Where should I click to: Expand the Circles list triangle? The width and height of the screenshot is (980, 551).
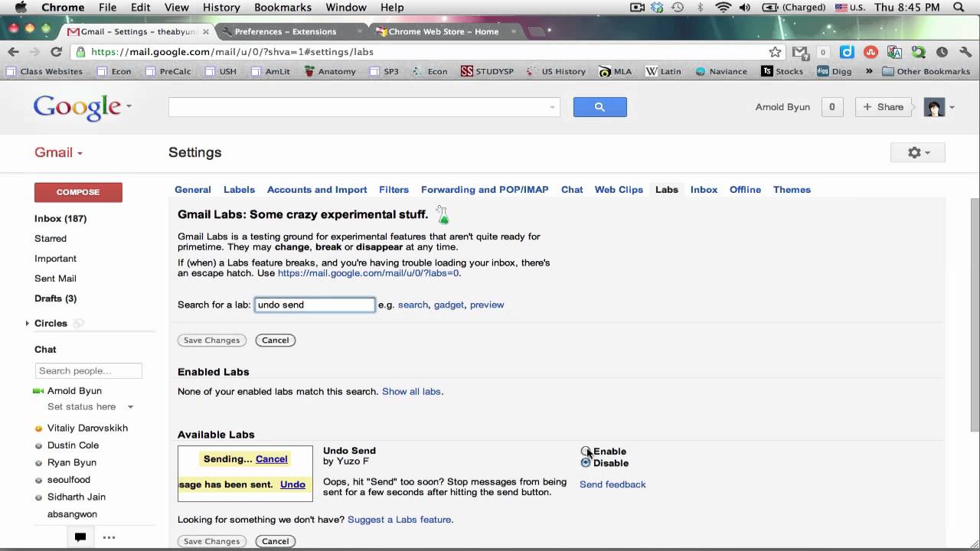pyautogui.click(x=28, y=324)
